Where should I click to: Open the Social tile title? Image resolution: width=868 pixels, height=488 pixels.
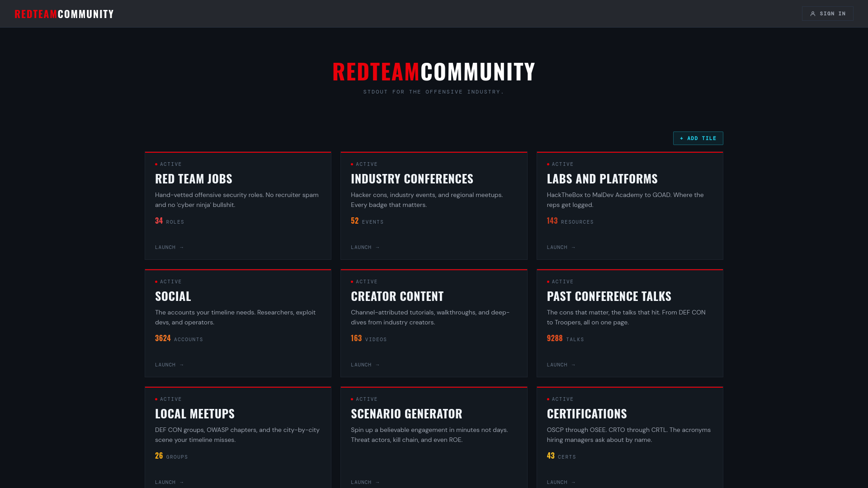[x=173, y=296]
